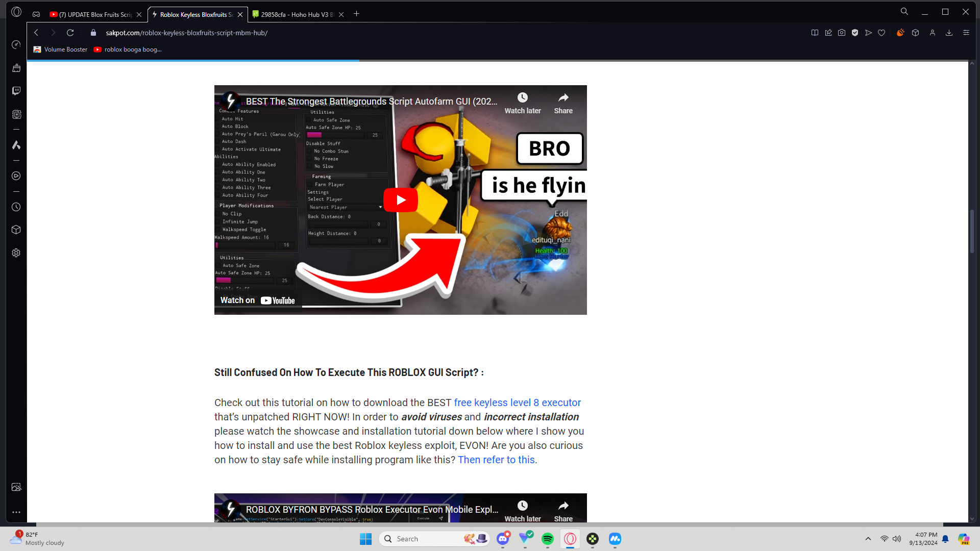Open the sidebar three-dots setup menu

[x=16, y=512]
